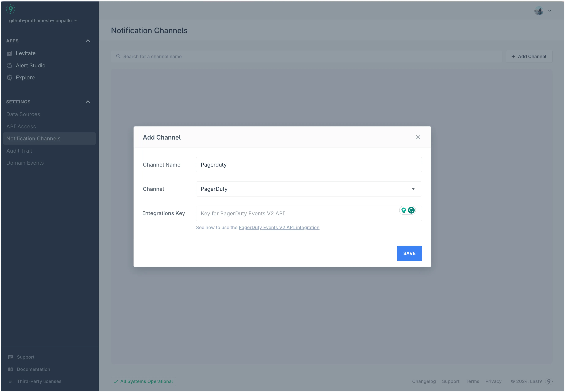
Task: Focus the Integrations Key input field
Action: (309, 213)
